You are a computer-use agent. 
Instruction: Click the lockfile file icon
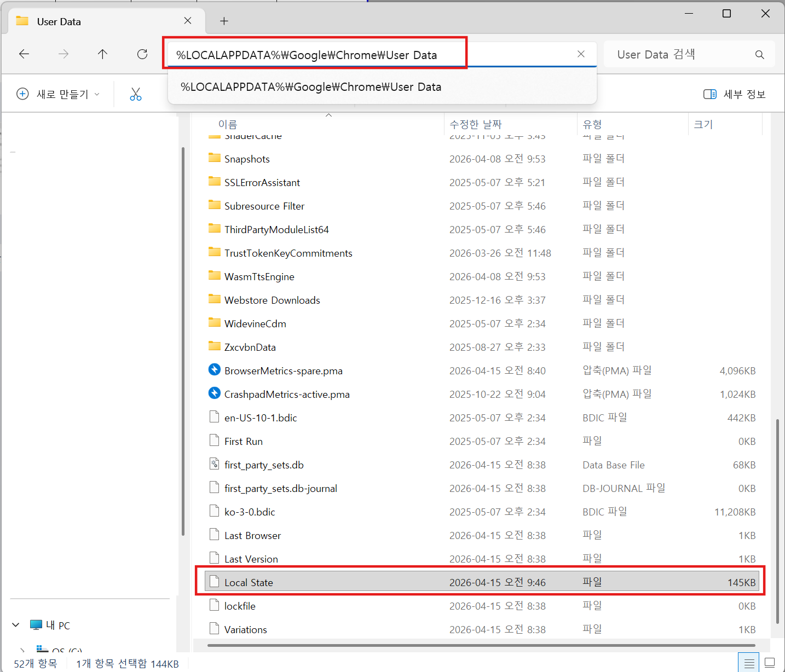coord(215,605)
